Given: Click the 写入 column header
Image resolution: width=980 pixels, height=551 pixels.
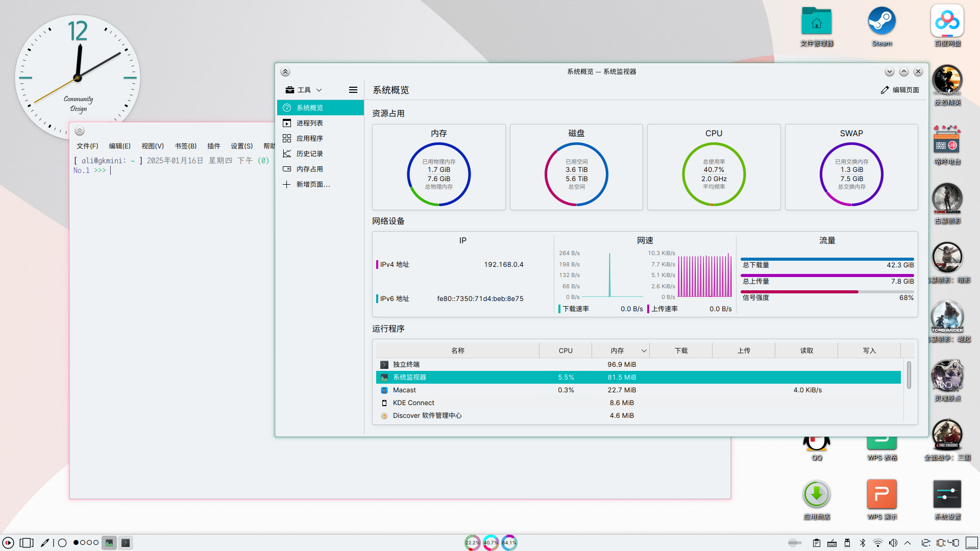Looking at the screenshot, I should pos(869,350).
